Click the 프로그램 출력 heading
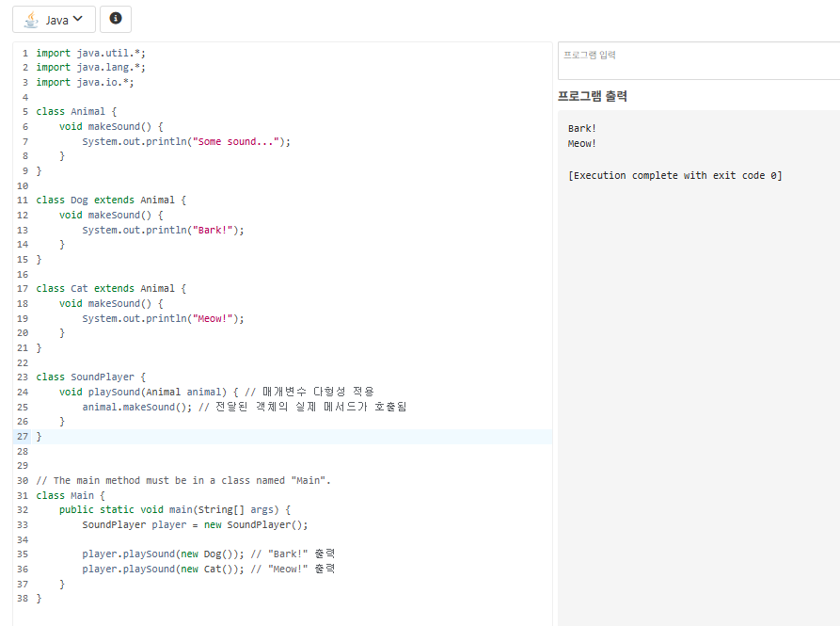 point(593,96)
